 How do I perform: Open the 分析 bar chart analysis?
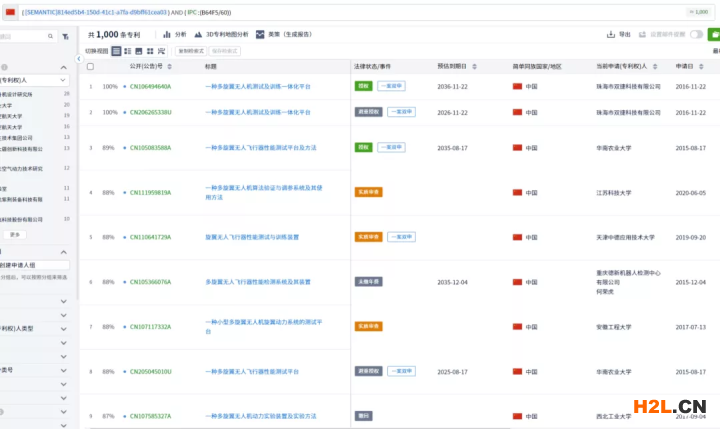click(x=176, y=34)
